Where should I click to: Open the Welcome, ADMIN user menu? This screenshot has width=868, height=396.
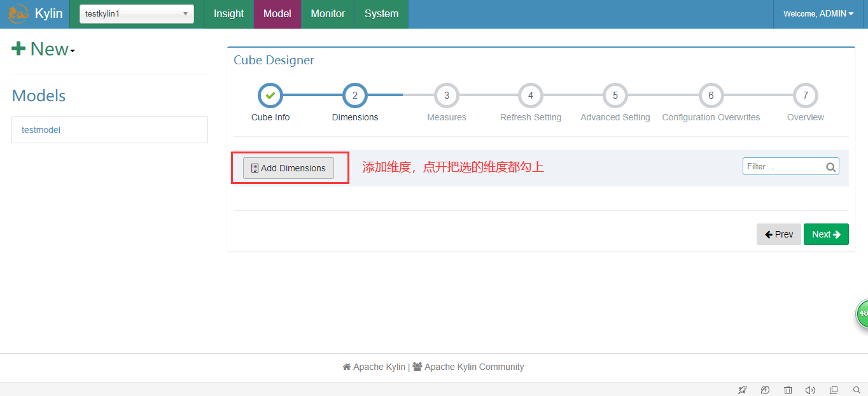(x=818, y=14)
